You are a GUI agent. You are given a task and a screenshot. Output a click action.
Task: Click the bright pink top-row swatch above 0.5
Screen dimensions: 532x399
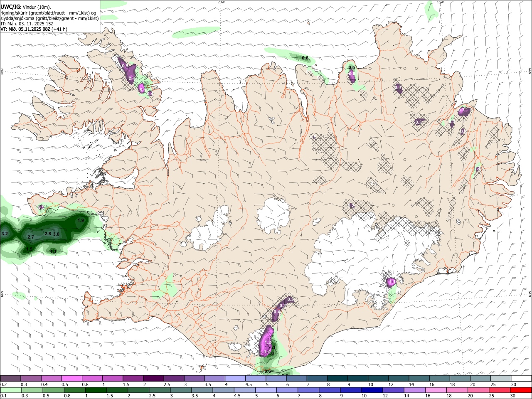tap(71, 378)
